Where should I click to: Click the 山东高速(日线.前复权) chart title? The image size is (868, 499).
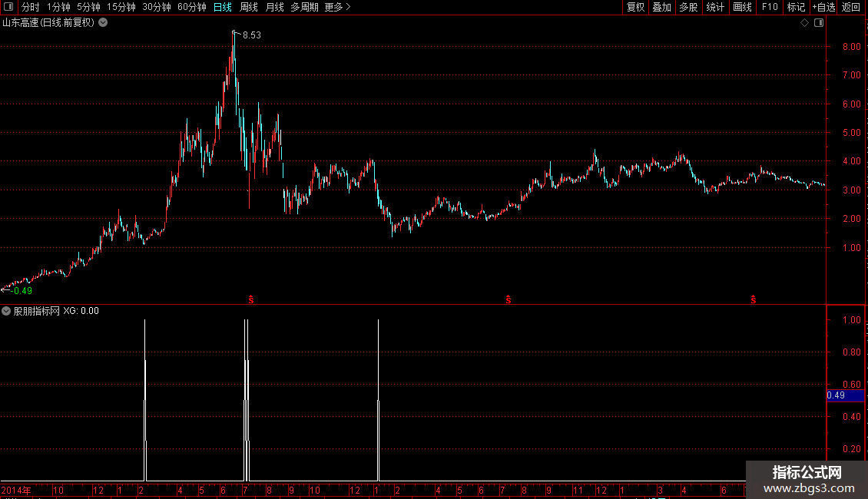[48, 23]
